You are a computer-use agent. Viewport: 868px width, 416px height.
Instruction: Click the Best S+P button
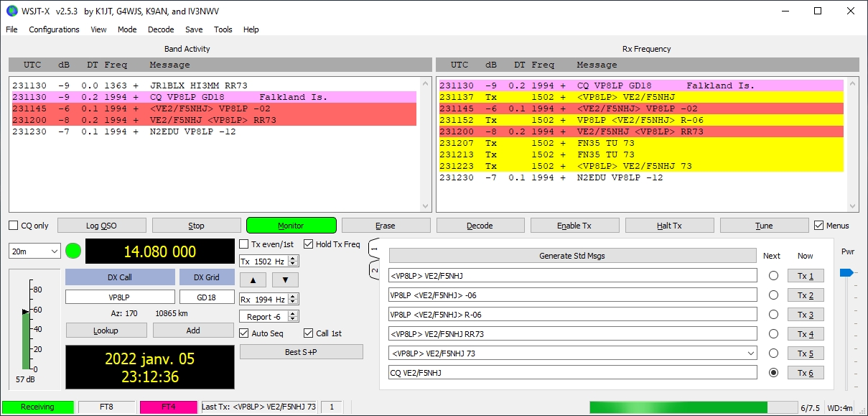tap(302, 352)
